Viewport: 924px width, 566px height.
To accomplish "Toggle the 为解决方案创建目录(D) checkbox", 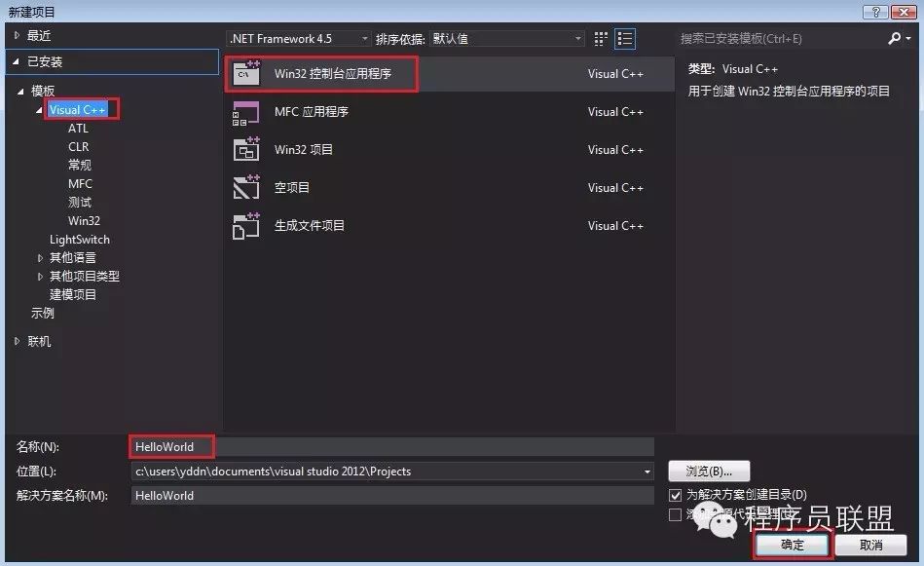I will click(676, 495).
